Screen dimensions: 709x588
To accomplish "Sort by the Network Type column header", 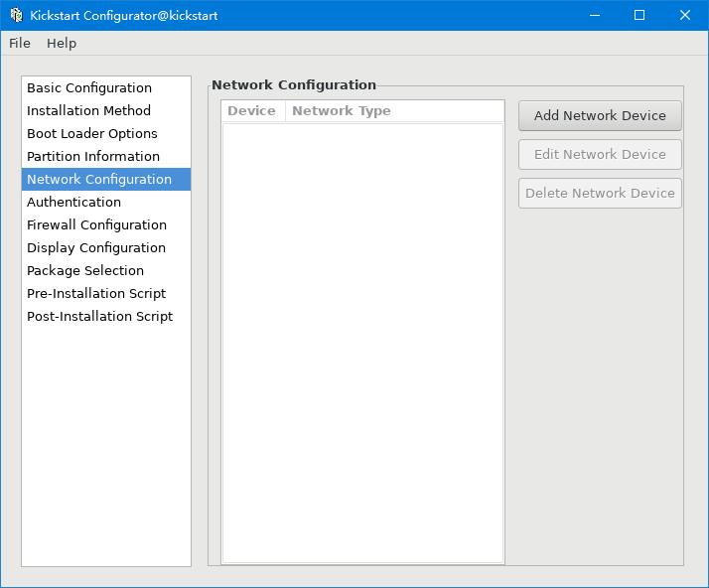I will [395, 111].
